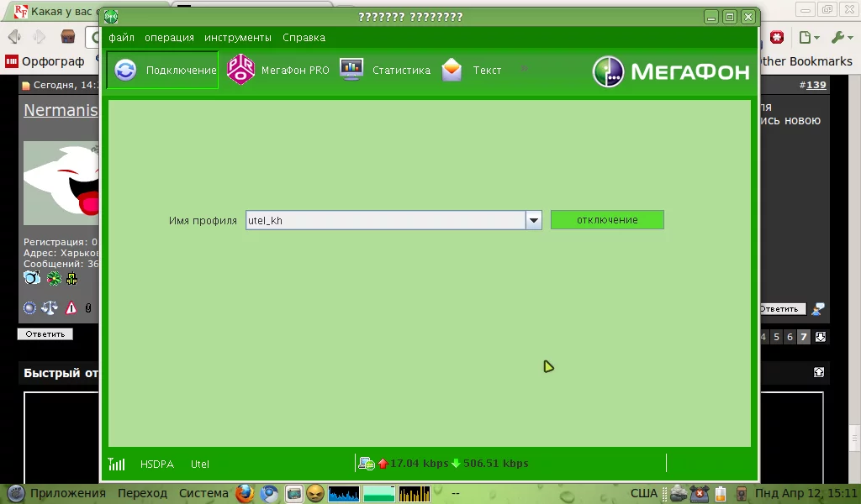The image size is (861, 504).
Task: Click the red upload arrow icon
Action: point(383,464)
